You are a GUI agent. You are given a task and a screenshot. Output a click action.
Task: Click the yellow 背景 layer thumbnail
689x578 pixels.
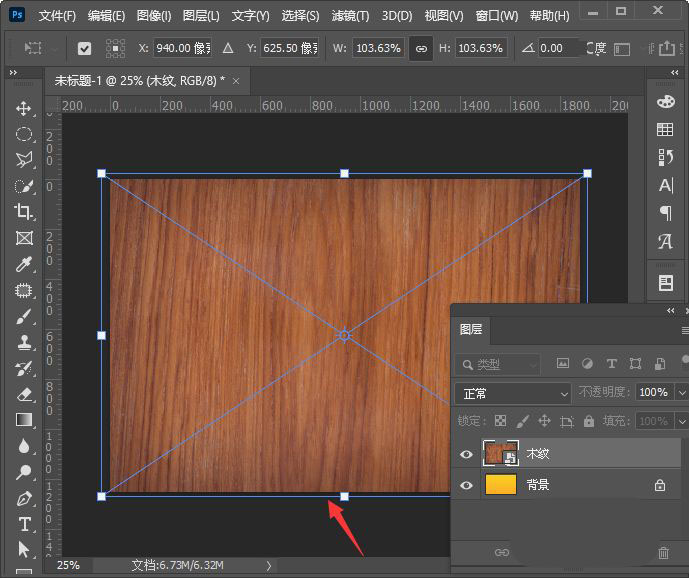click(501, 484)
